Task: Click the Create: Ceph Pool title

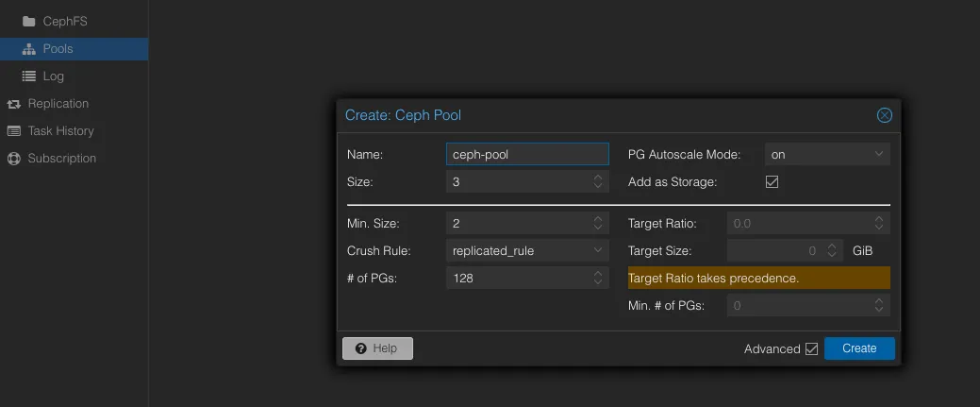Action: tap(403, 115)
